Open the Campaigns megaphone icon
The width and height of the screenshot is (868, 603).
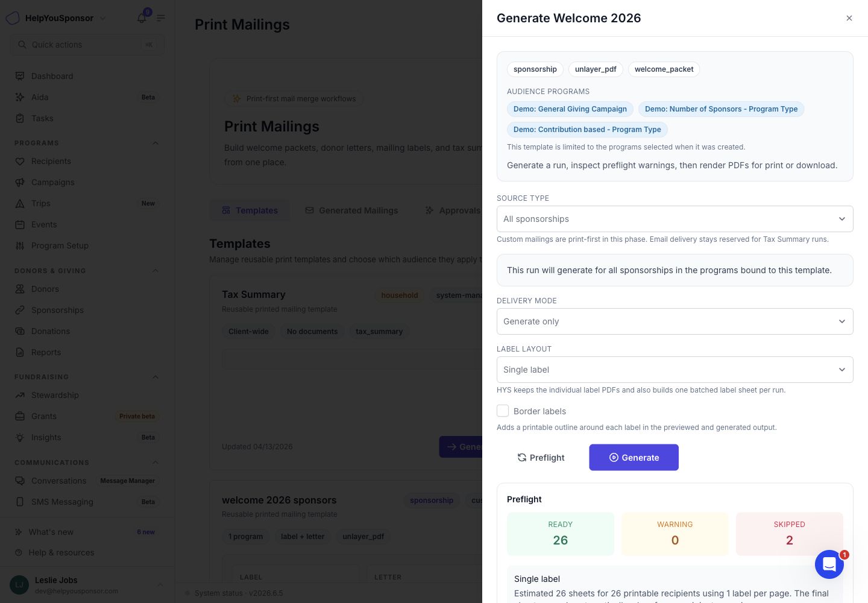[20, 182]
